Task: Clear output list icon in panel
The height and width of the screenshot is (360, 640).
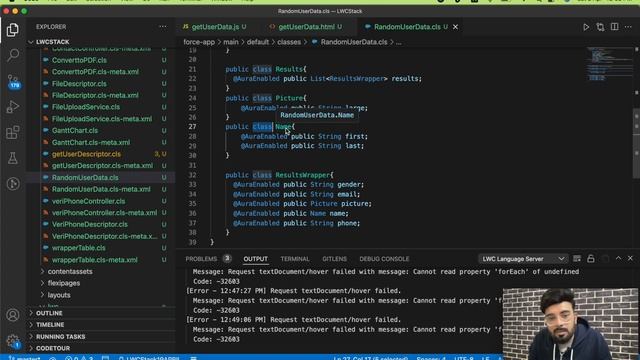Action: [x=577, y=259]
